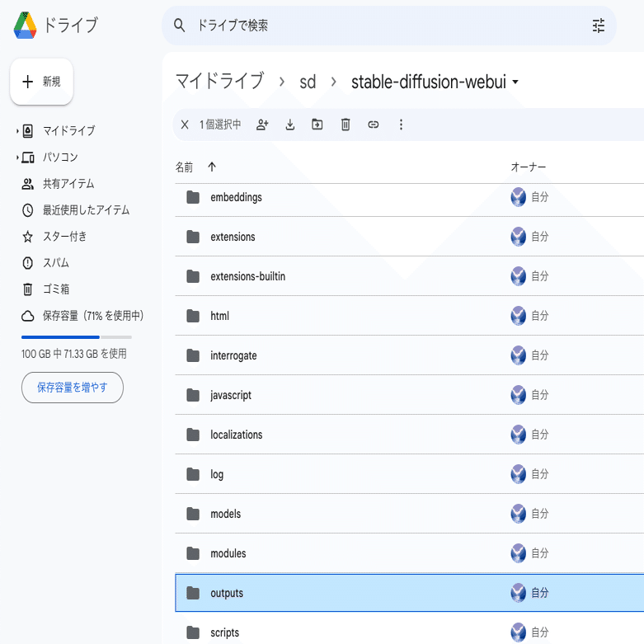Click the outputs folder icon
This screenshot has height=644, width=644.
tap(193, 593)
